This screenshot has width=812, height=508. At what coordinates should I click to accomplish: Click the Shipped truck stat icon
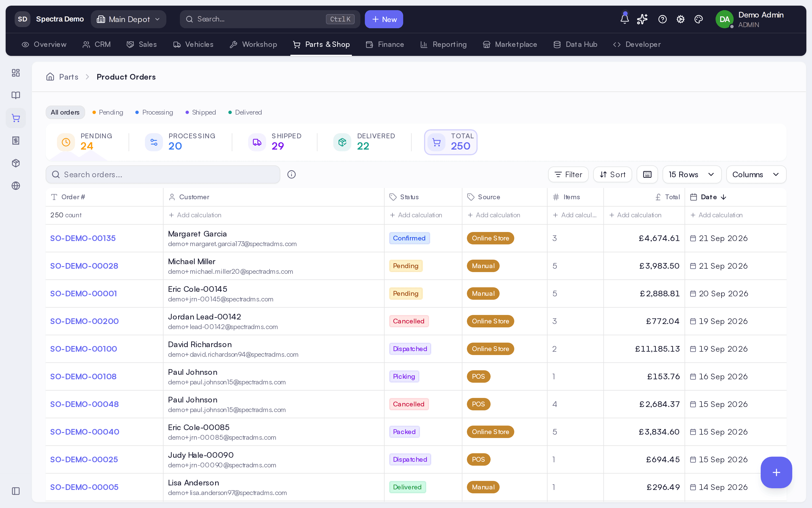[x=257, y=142]
